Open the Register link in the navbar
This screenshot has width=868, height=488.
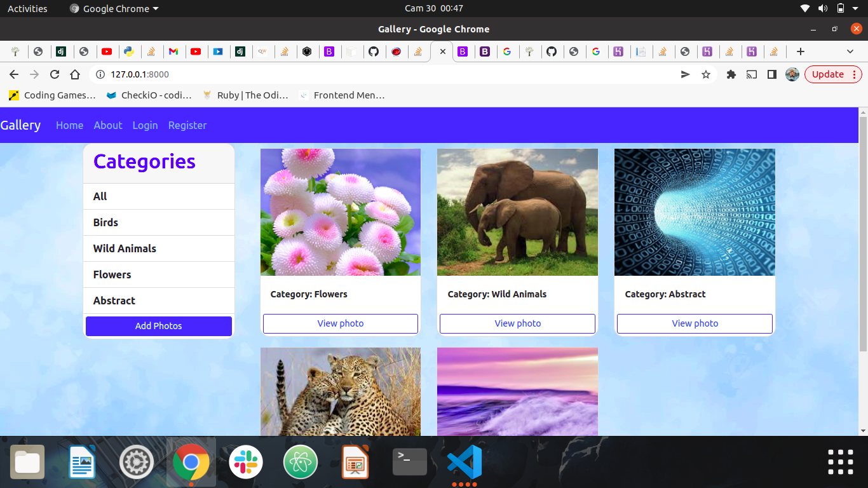coord(187,125)
